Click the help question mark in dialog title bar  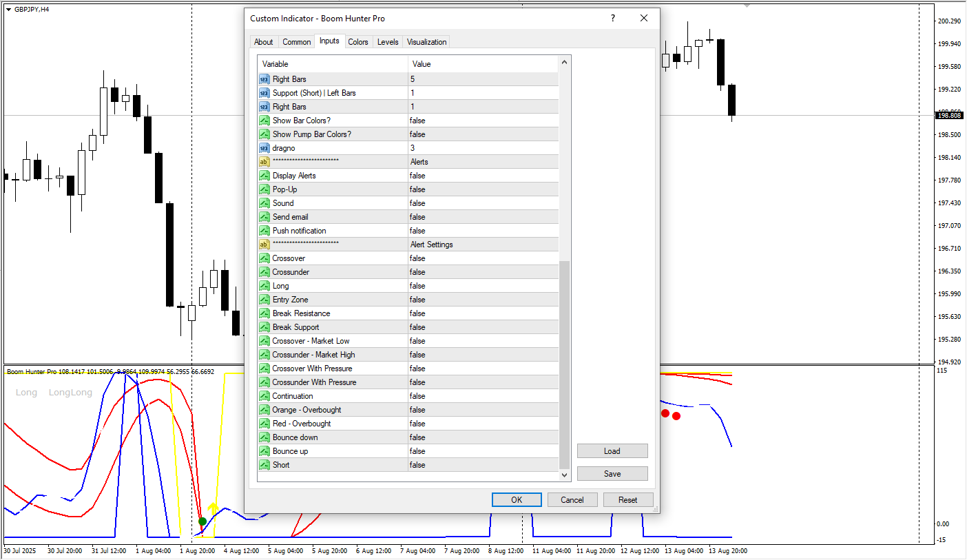pyautogui.click(x=613, y=19)
